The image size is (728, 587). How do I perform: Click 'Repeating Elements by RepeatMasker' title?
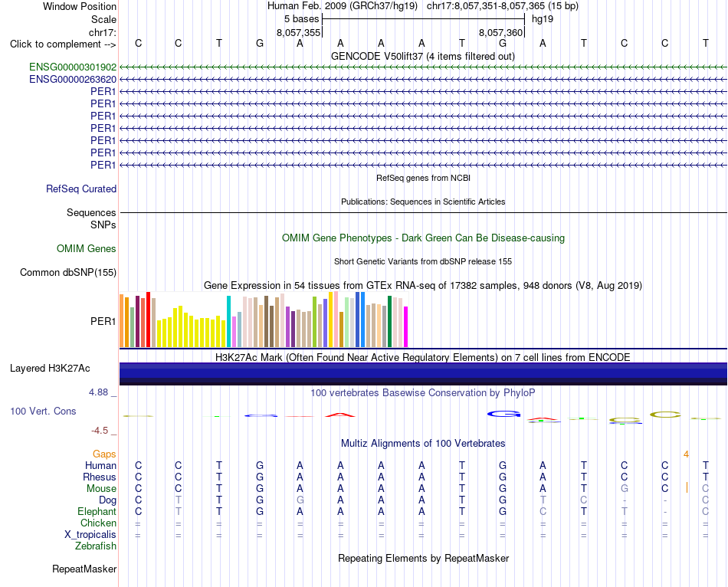(424, 558)
